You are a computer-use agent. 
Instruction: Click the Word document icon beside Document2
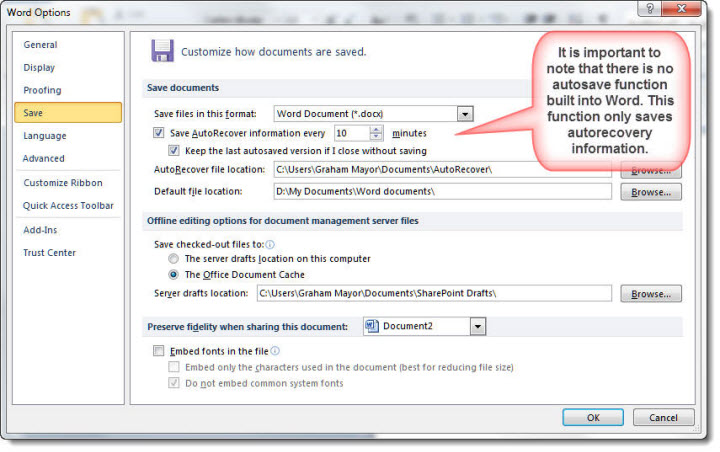click(371, 326)
